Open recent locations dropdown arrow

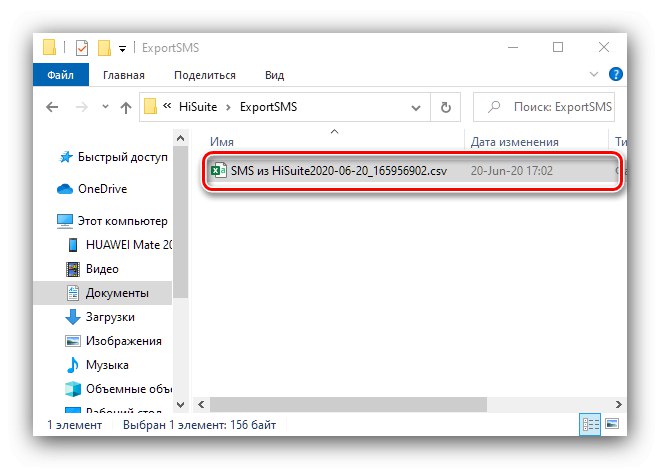(x=105, y=107)
